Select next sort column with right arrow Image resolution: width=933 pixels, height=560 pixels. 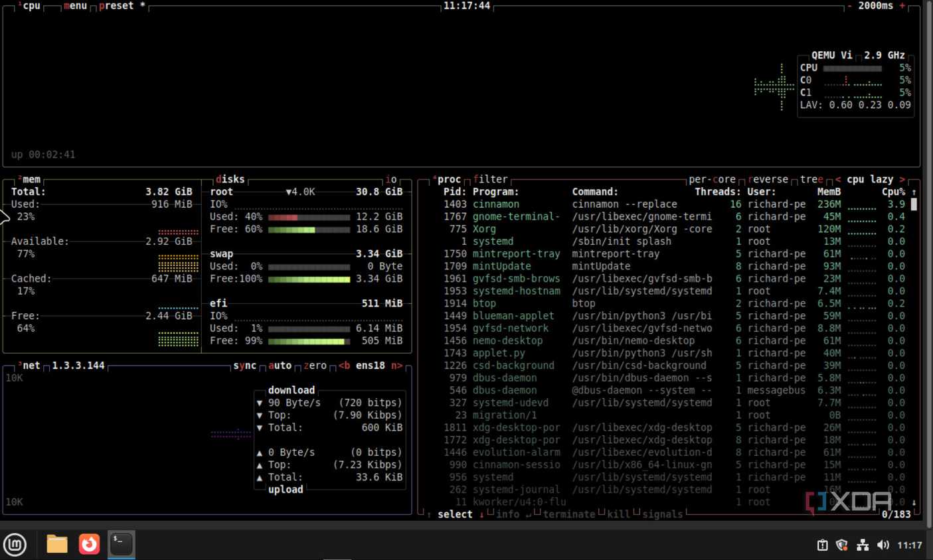(x=902, y=179)
